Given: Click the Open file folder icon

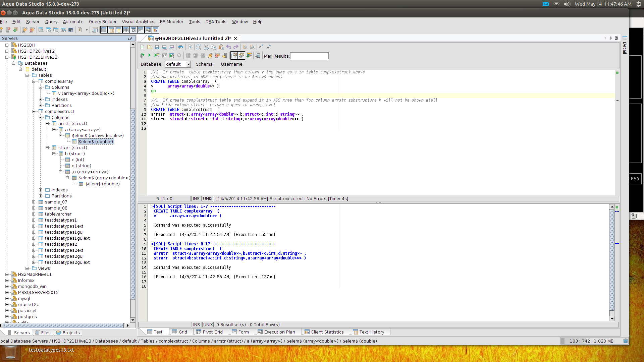Looking at the screenshot, I should (x=150, y=47).
